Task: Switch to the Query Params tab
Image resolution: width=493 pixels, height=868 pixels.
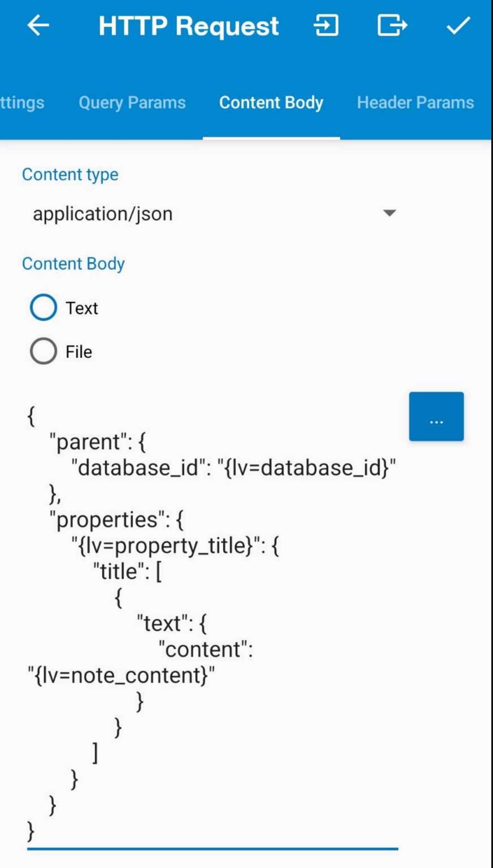Action: point(132,103)
